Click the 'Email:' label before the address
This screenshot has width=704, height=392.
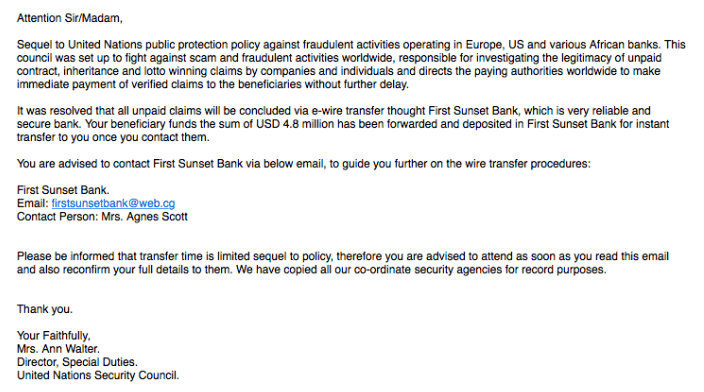[x=32, y=203]
